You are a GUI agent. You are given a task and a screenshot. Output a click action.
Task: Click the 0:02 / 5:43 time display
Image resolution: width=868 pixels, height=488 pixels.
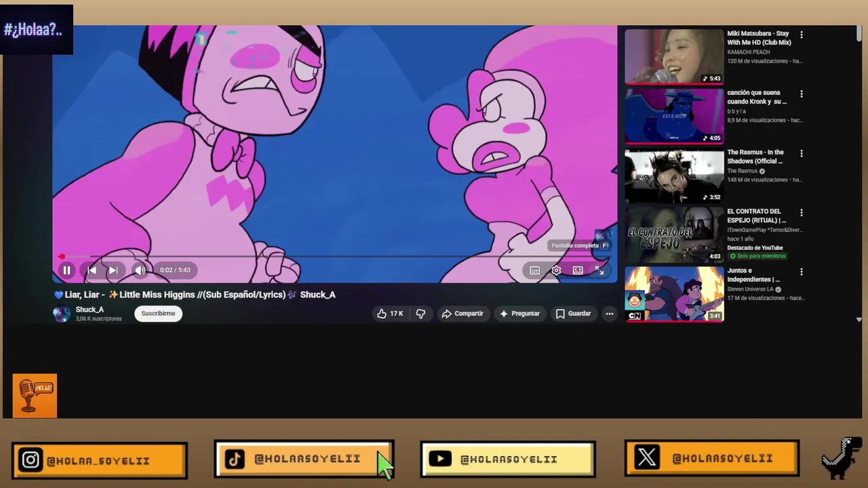click(175, 270)
